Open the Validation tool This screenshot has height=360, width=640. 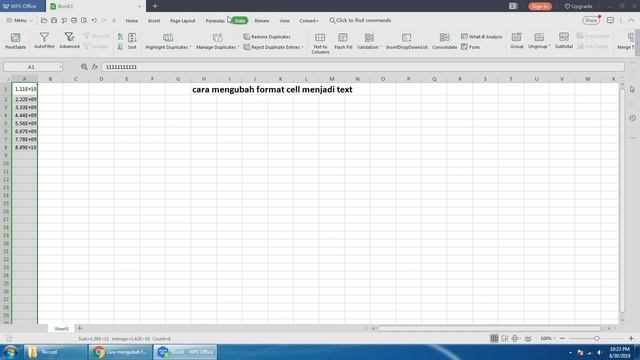(369, 41)
